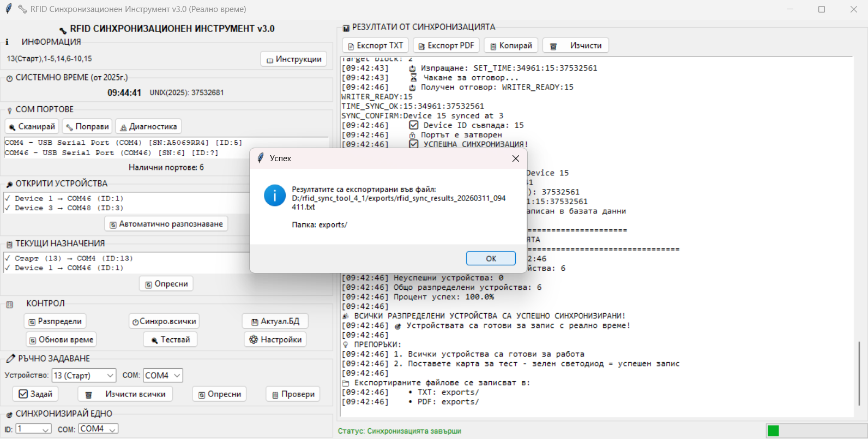Viewport: 868px width, 439px height.
Task: Open Диагностика for COM ports
Action: point(148,126)
